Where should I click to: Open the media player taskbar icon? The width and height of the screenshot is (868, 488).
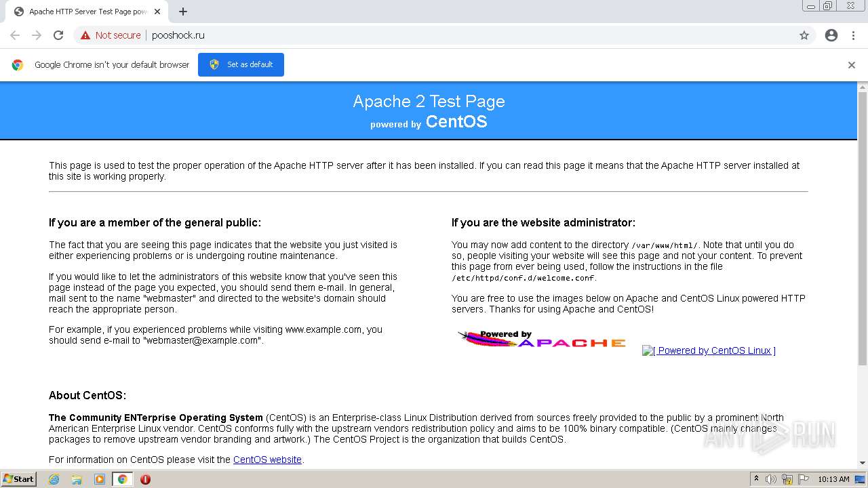100,479
